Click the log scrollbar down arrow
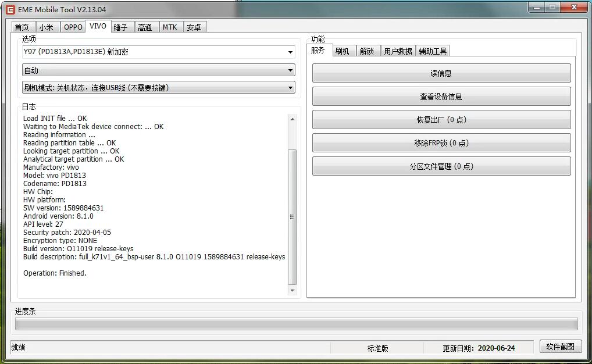 (x=293, y=290)
